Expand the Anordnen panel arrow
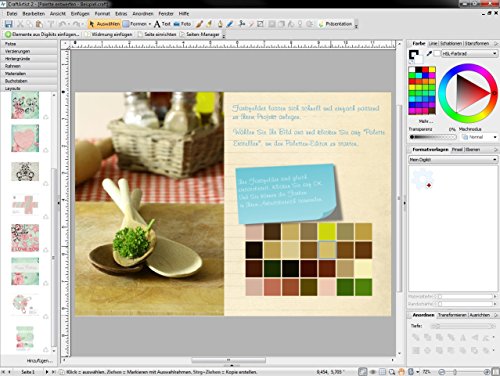500x376 pixels. 496,315
